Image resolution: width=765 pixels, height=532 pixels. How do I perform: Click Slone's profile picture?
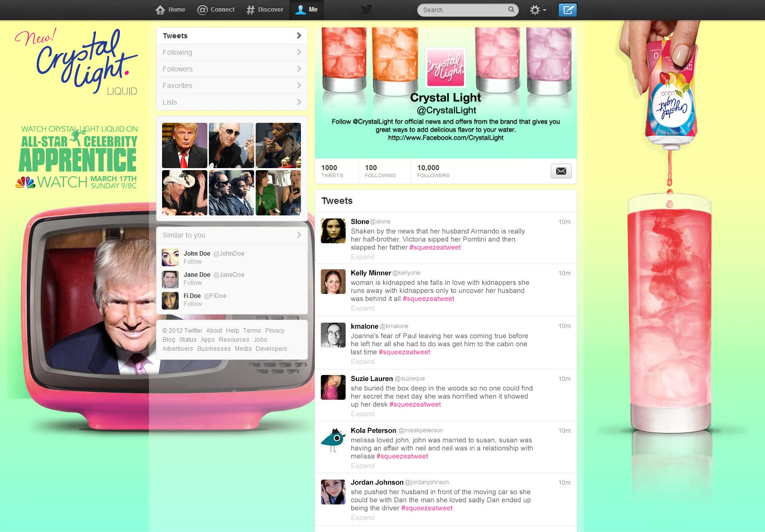[333, 231]
